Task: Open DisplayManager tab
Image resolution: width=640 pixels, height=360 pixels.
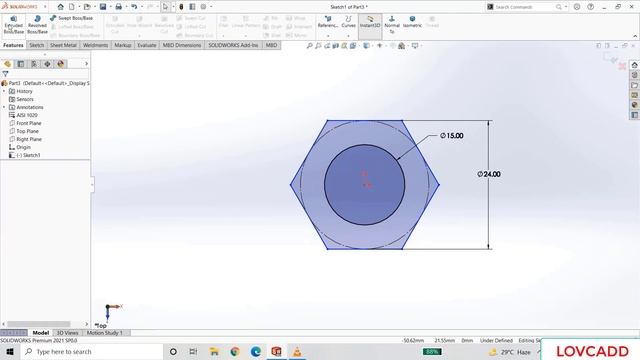Action: pyautogui.click(x=61, y=64)
